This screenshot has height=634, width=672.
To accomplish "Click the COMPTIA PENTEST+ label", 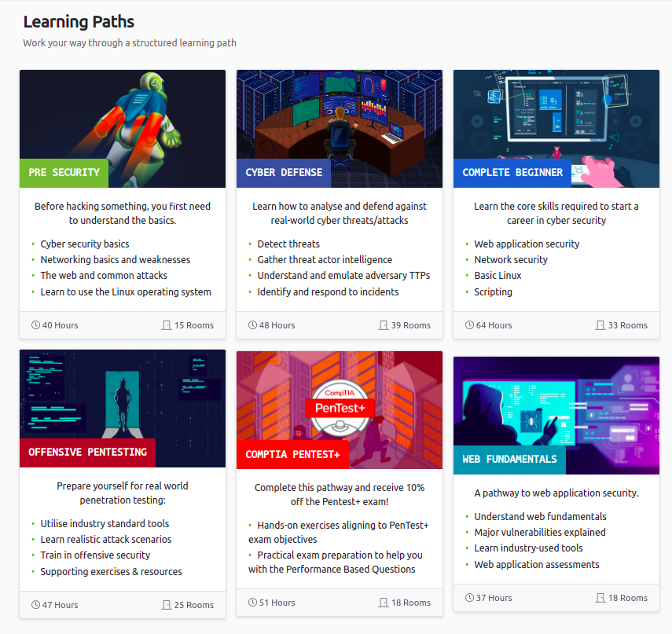I will click(x=292, y=454).
